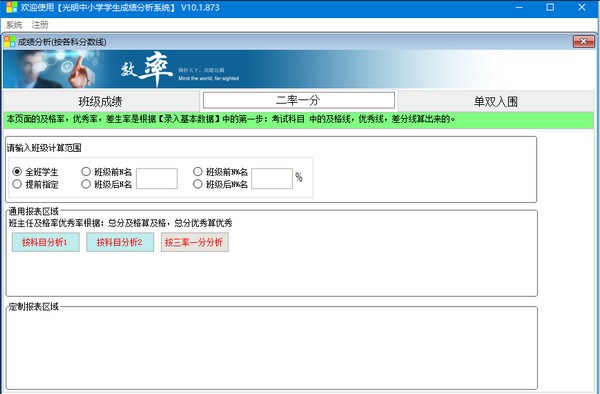
Task: Click the N名 number input field
Action: coord(157,178)
